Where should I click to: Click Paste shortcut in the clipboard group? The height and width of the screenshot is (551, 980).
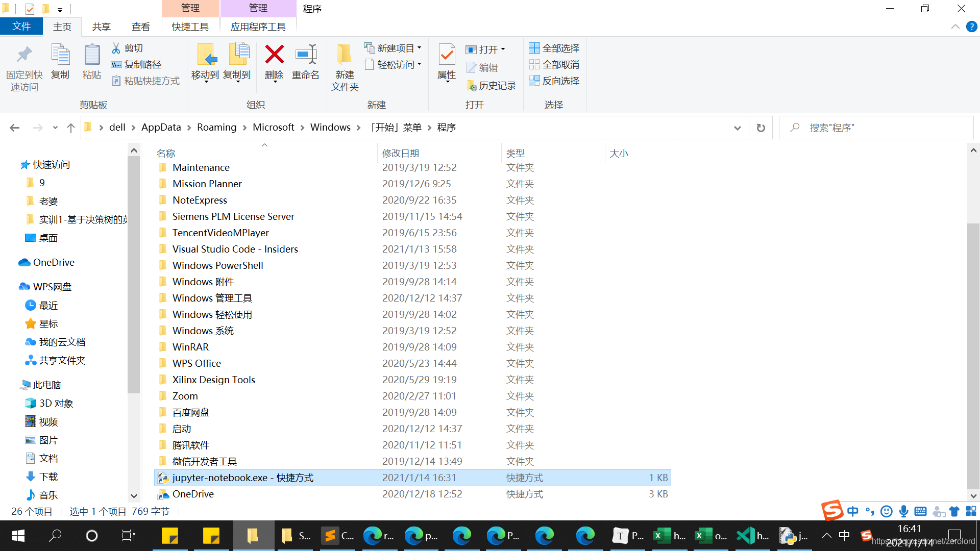(x=146, y=81)
